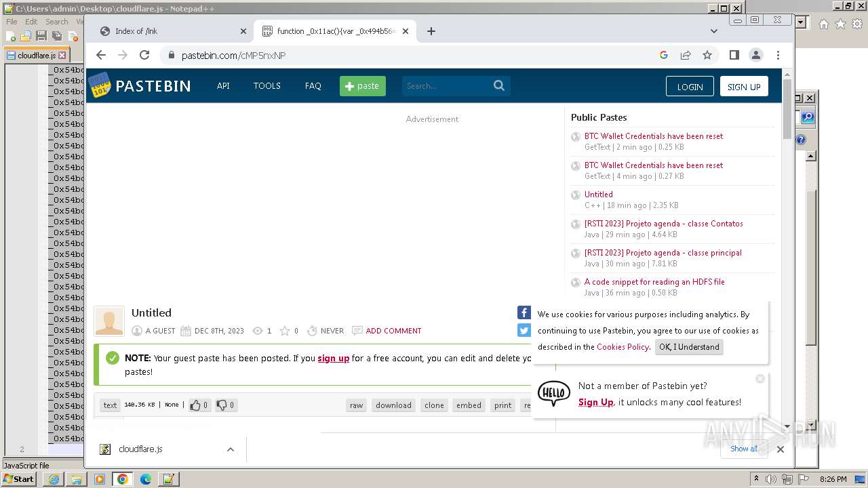The width and height of the screenshot is (868, 488).
Task: Switch to Index of /lnk tab
Action: click(174, 31)
